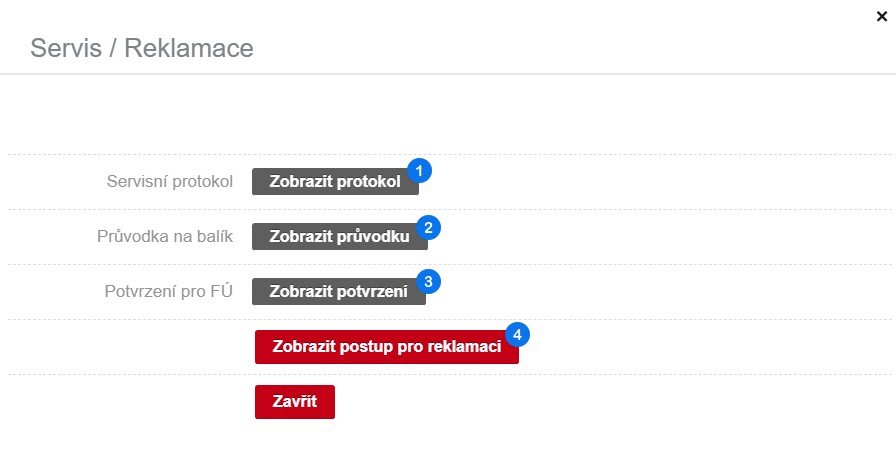Click dashed divider between průvodka and potvrzení rows
The width and height of the screenshot is (896, 455).
pyautogui.click(x=448, y=265)
